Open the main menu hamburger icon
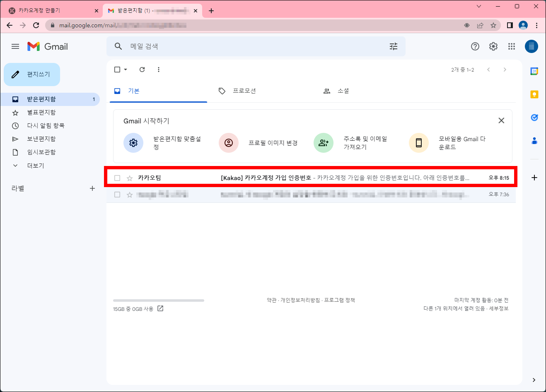The width and height of the screenshot is (546, 392). click(15, 46)
